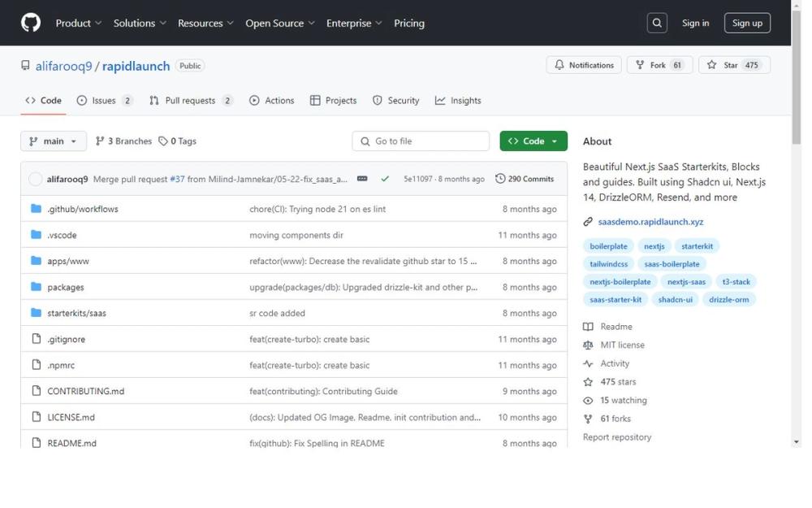Viewport: 812px width, 508px height.
Task: Click the t3-stack topic tag
Action: (736, 281)
